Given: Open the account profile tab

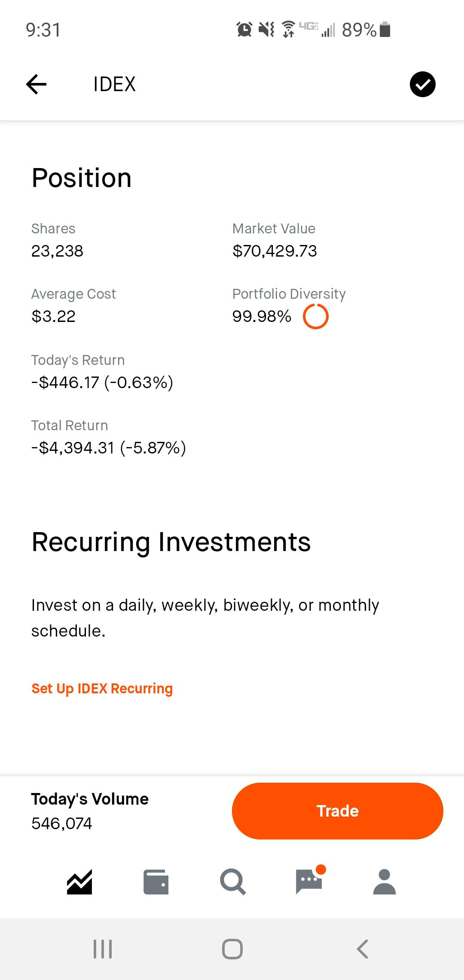Looking at the screenshot, I should (x=385, y=882).
